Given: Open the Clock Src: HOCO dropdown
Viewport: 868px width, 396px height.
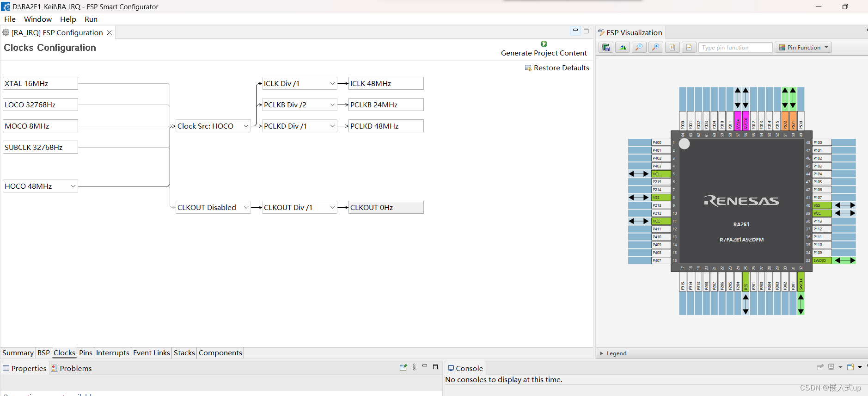Looking at the screenshot, I should [x=213, y=126].
